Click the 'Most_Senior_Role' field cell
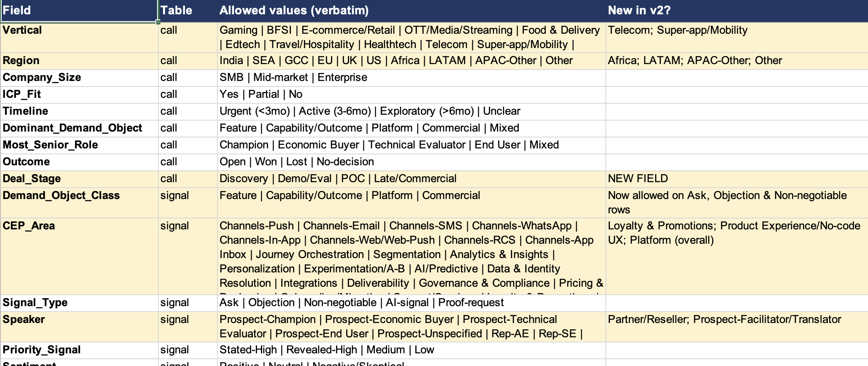868x366 pixels. click(79, 145)
